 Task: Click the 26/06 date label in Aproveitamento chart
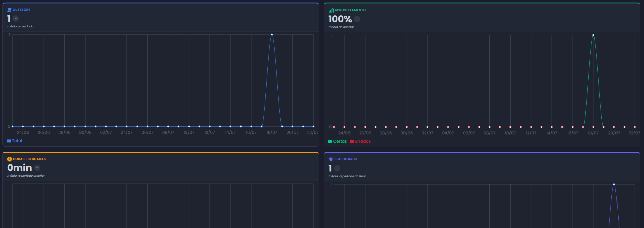365,133
